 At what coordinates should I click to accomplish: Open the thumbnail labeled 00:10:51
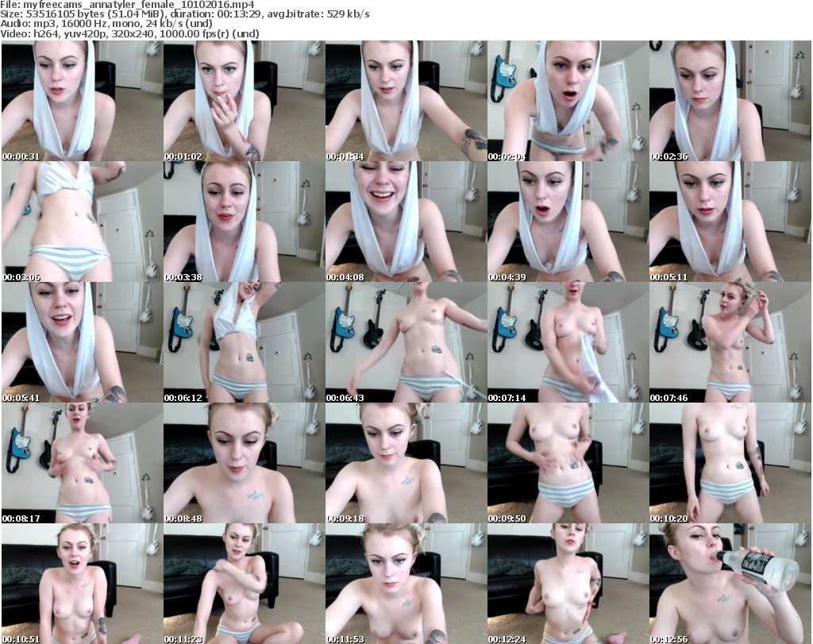pos(82,584)
